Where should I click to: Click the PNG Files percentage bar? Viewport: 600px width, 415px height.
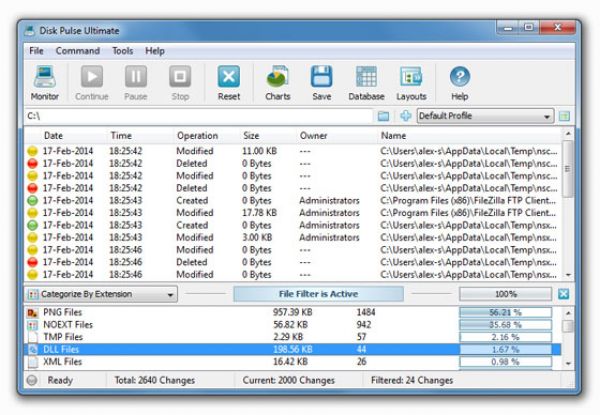[507, 312]
